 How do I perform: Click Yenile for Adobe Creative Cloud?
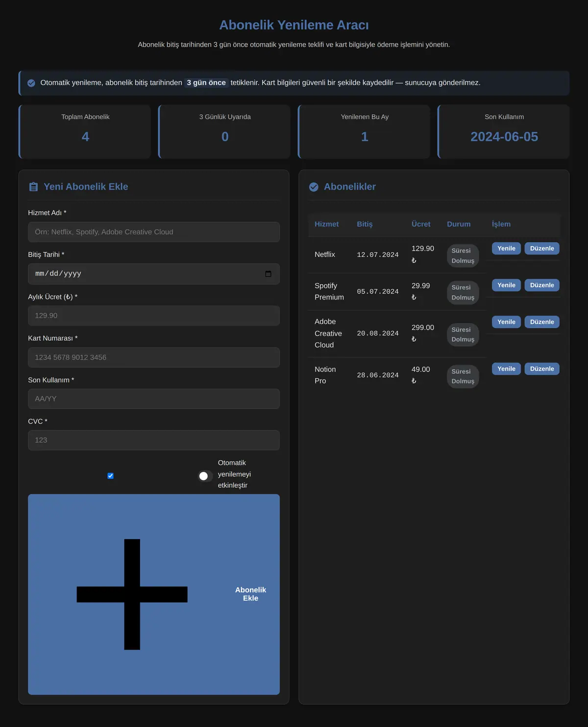click(506, 322)
